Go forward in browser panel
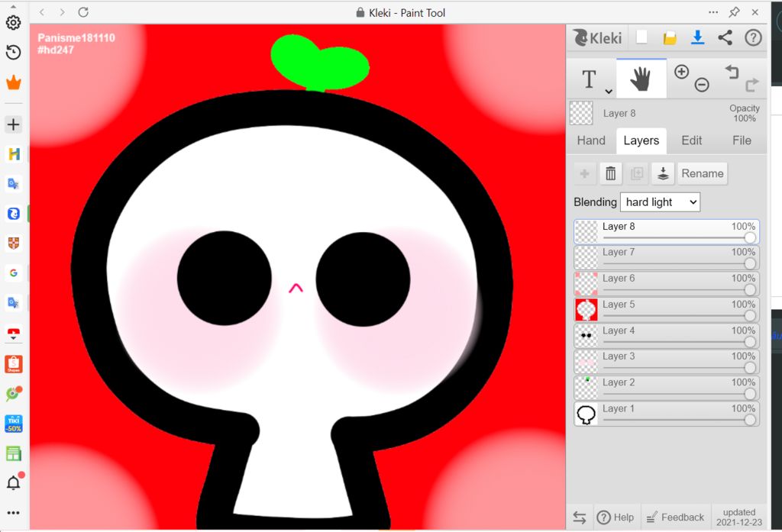 tap(63, 12)
